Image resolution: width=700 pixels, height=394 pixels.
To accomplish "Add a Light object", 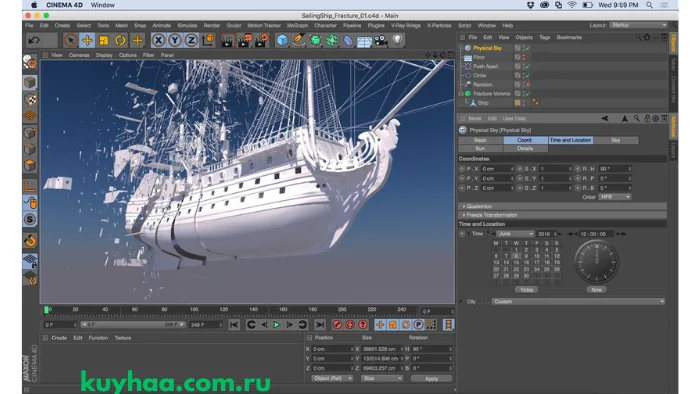I will coord(397,41).
